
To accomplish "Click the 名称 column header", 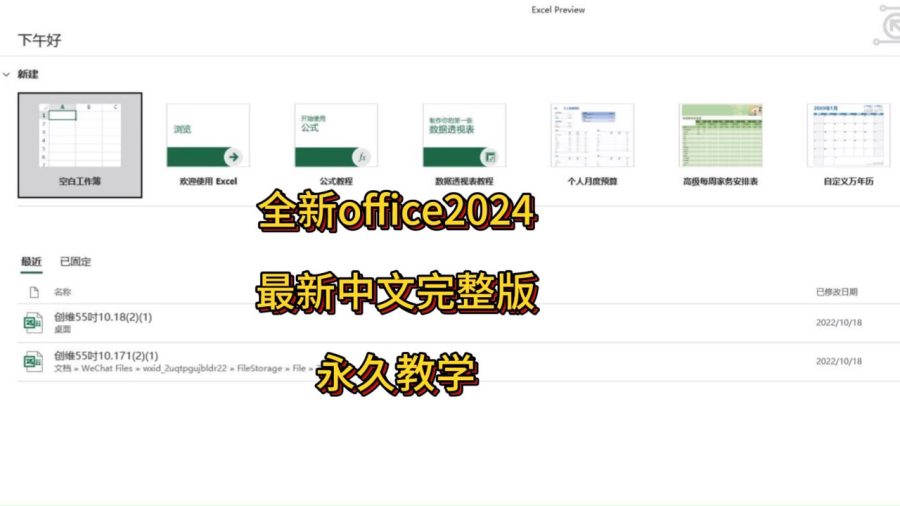I will click(63, 292).
